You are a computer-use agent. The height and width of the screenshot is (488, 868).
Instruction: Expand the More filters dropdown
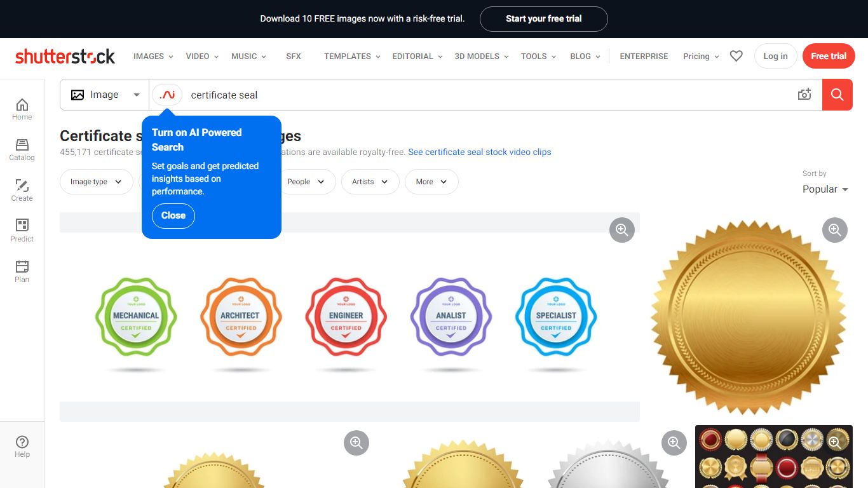[x=431, y=182]
